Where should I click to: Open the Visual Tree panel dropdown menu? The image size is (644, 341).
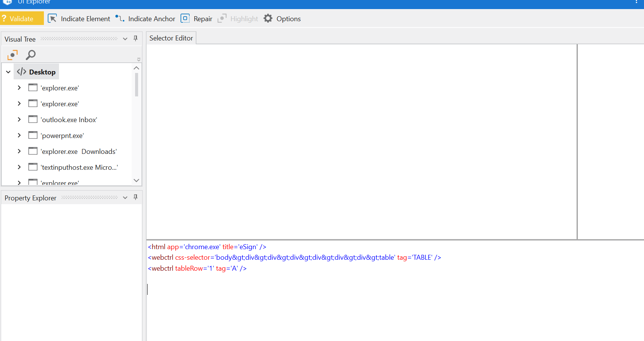coord(125,38)
